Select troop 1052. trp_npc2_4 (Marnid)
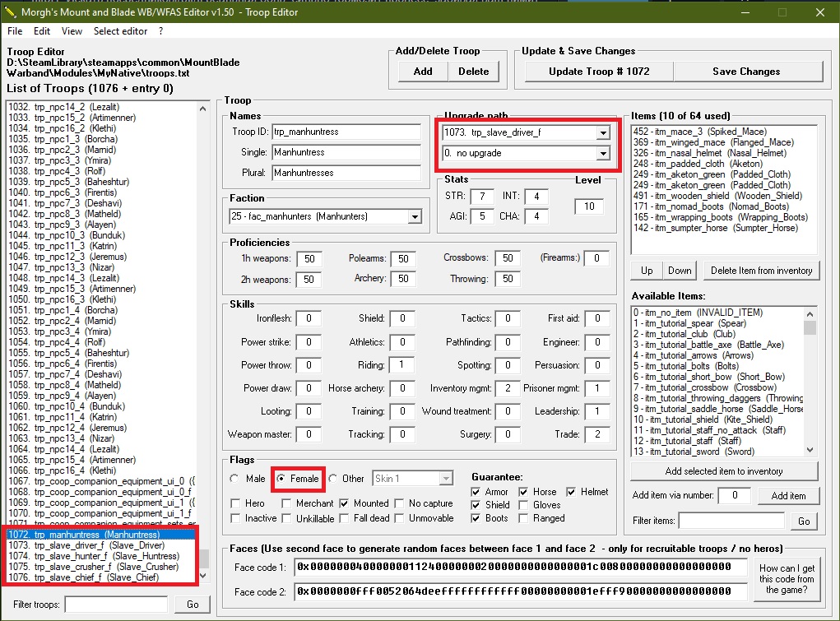This screenshot has width=840, height=621. [102, 321]
